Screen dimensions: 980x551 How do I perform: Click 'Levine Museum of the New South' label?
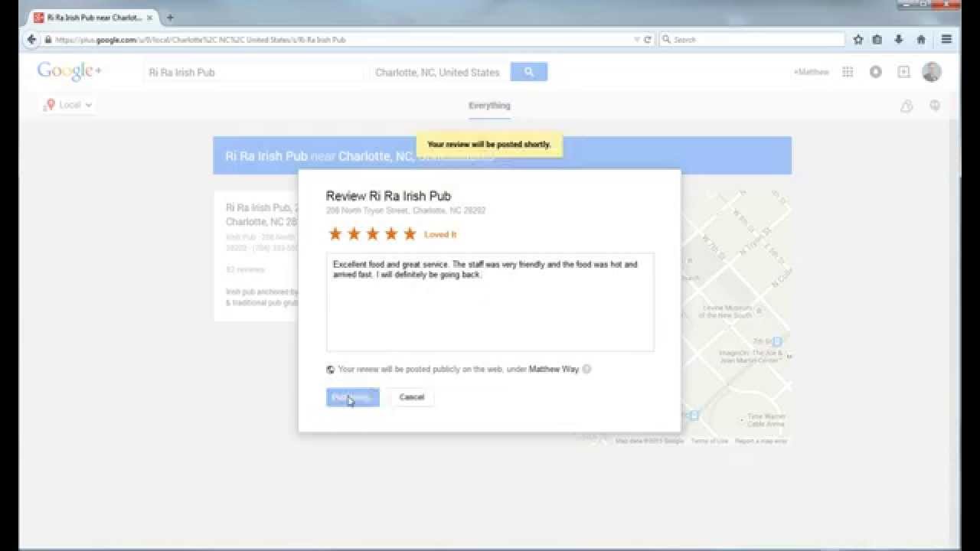727,311
